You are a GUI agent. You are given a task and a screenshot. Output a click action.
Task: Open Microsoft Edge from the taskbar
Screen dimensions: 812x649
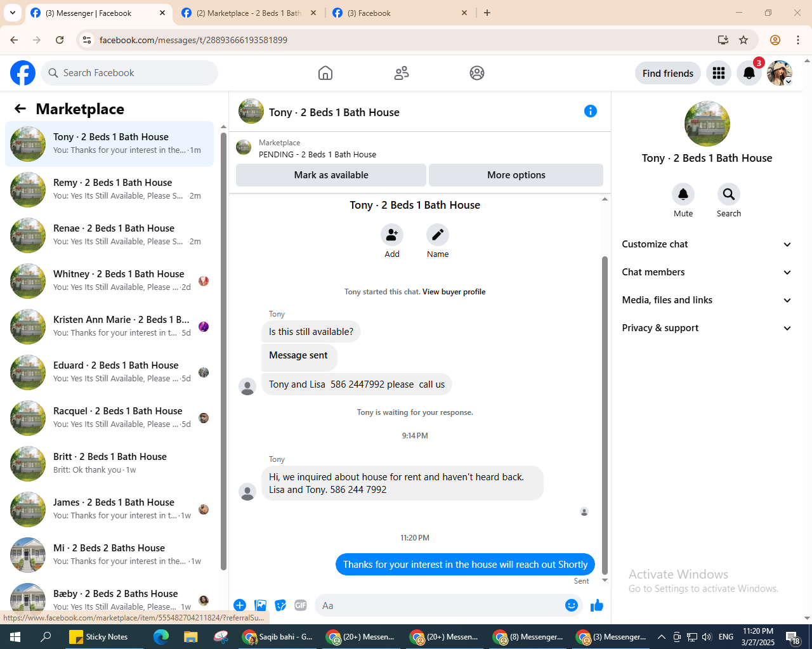[161, 637]
